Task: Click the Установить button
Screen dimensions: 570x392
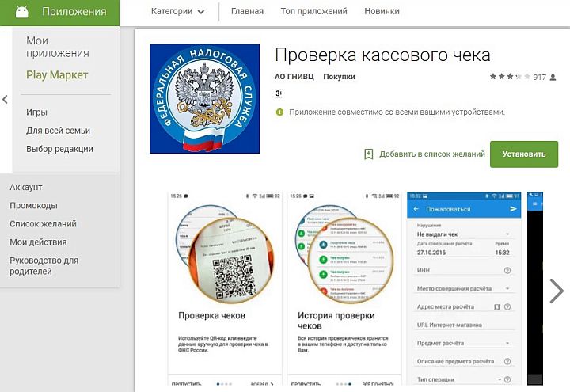Action: click(x=524, y=154)
